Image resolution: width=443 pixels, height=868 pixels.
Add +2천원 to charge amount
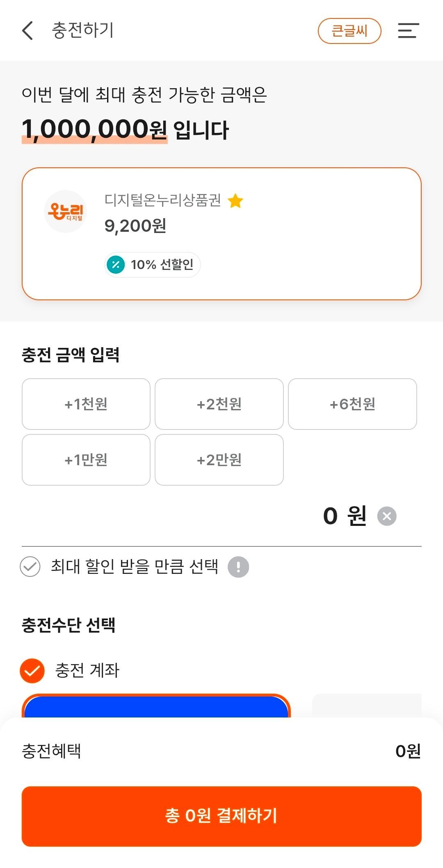pos(219,404)
